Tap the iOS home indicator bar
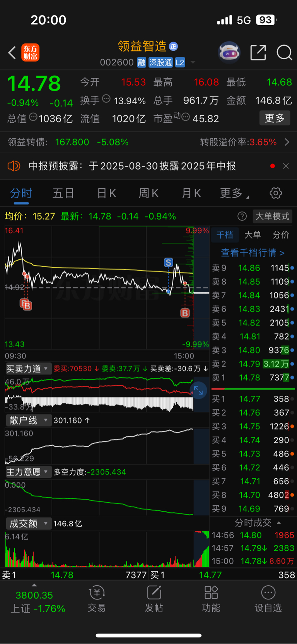This screenshot has height=644, width=297. click(148, 635)
